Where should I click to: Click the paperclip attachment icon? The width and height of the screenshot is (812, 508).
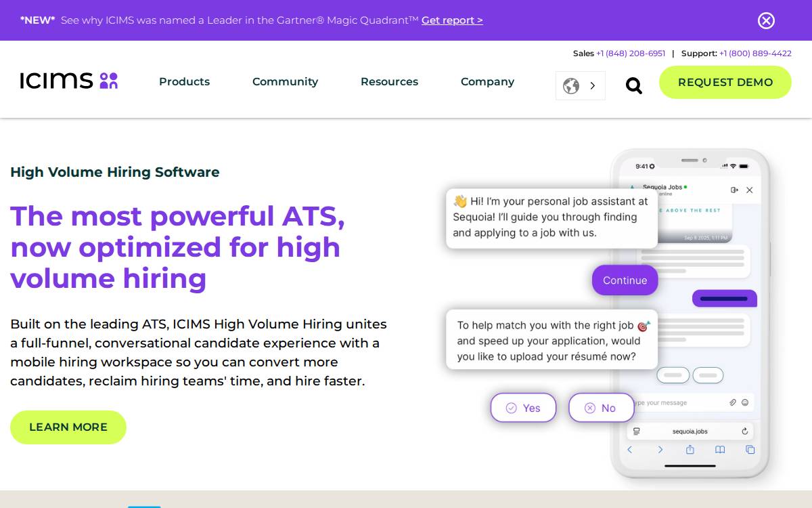[x=733, y=402]
